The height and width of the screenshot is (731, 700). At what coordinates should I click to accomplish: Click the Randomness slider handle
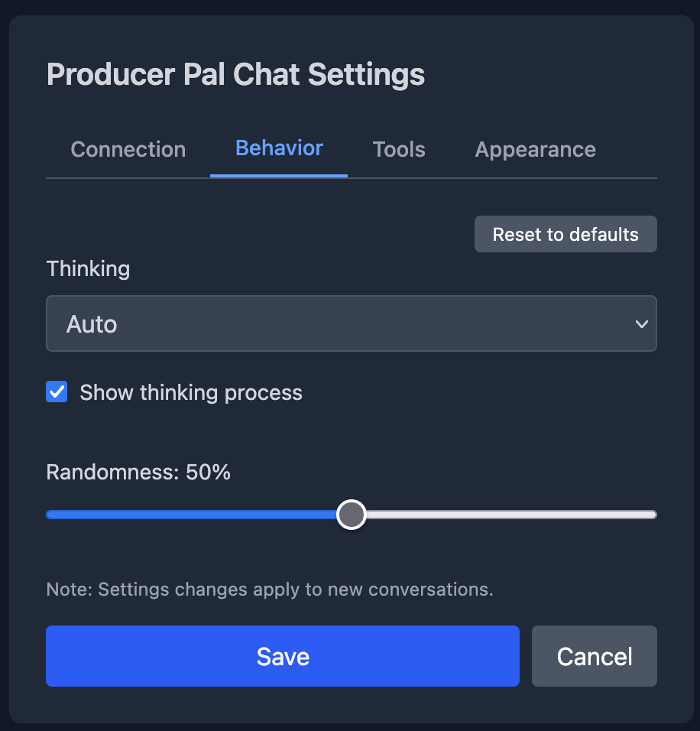tap(352, 514)
